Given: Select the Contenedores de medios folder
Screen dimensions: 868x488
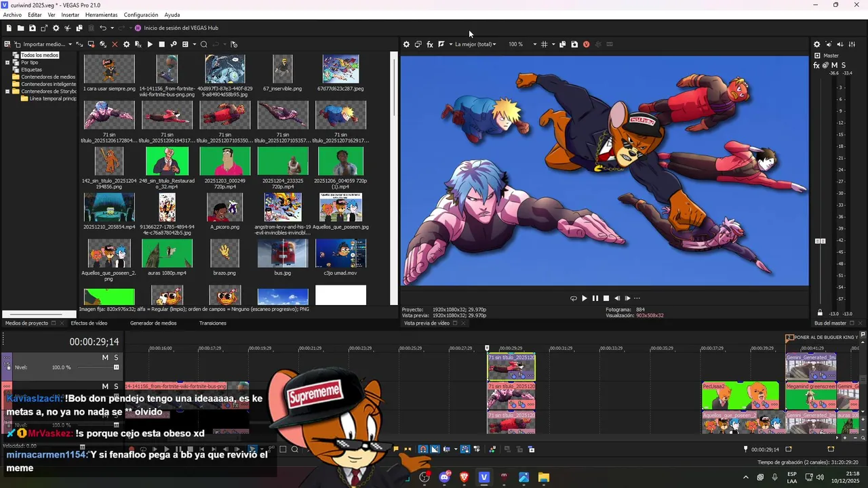Looking at the screenshot, I should (48, 77).
